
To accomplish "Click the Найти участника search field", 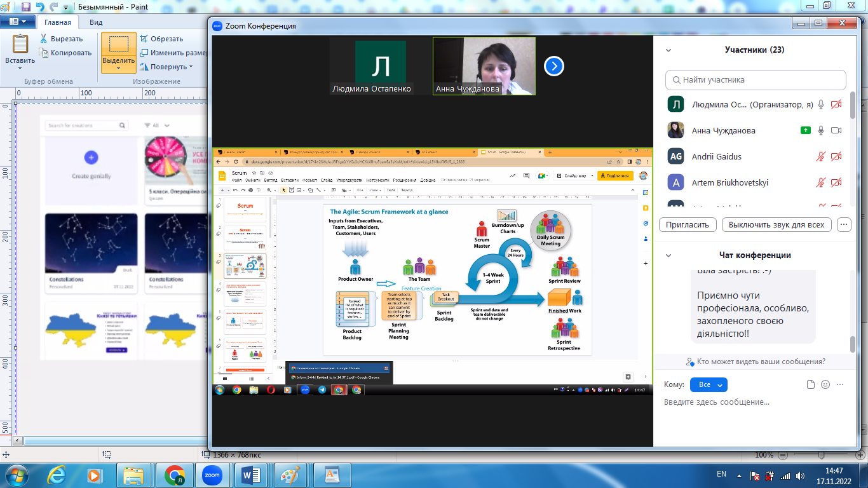I will pyautogui.click(x=756, y=80).
